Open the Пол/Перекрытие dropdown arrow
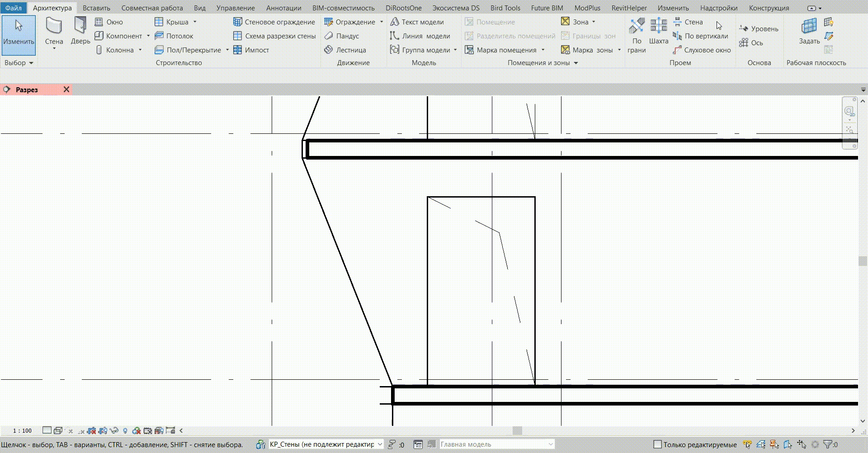This screenshot has height=453, width=868. tap(227, 50)
